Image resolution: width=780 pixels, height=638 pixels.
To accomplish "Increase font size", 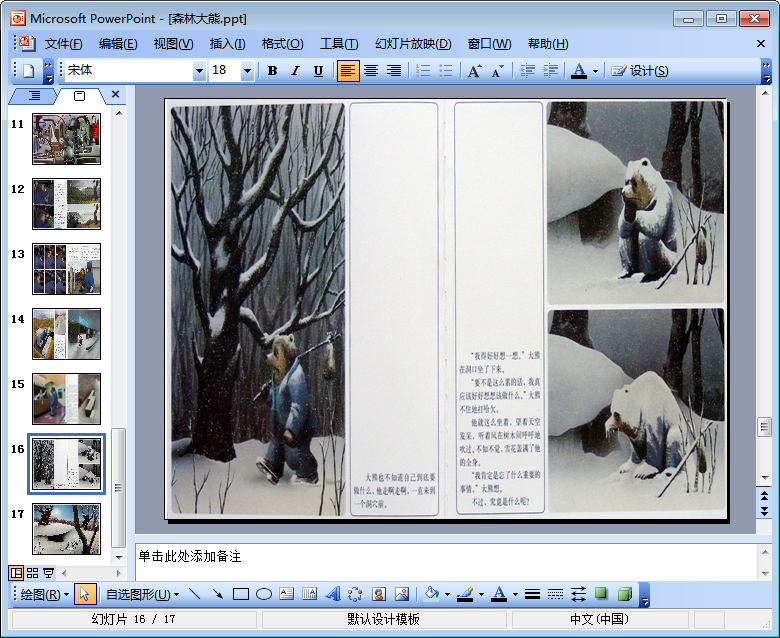I will click(x=474, y=71).
